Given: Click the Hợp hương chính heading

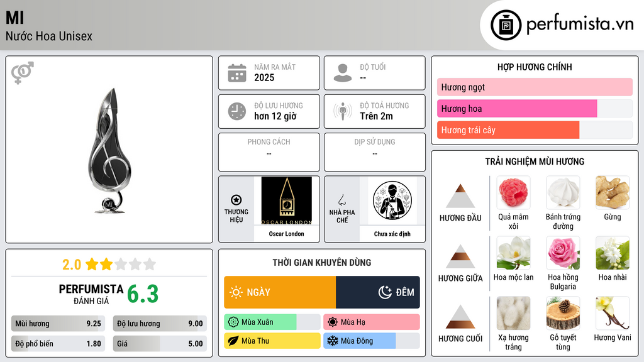Looking at the screenshot, I should [x=535, y=67].
